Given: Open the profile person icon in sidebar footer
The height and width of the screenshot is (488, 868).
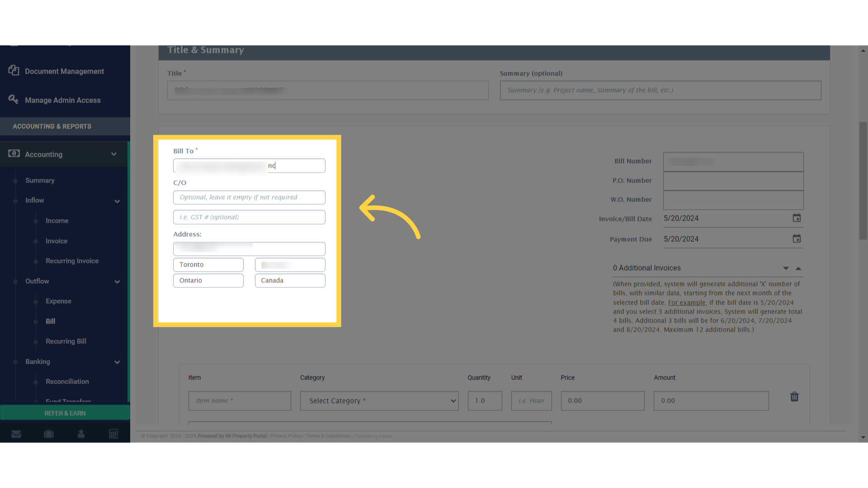Looking at the screenshot, I should [81, 434].
